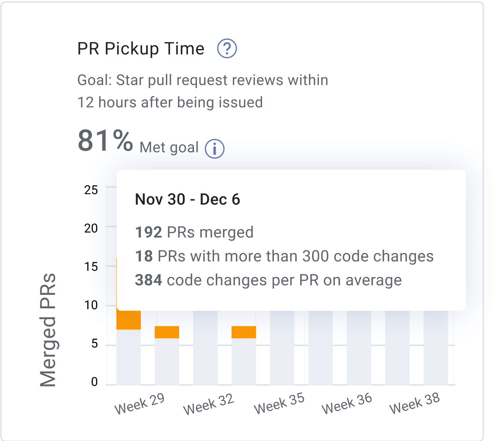
Task: Select the question mark circle icon
Action: click(x=227, y=48)
